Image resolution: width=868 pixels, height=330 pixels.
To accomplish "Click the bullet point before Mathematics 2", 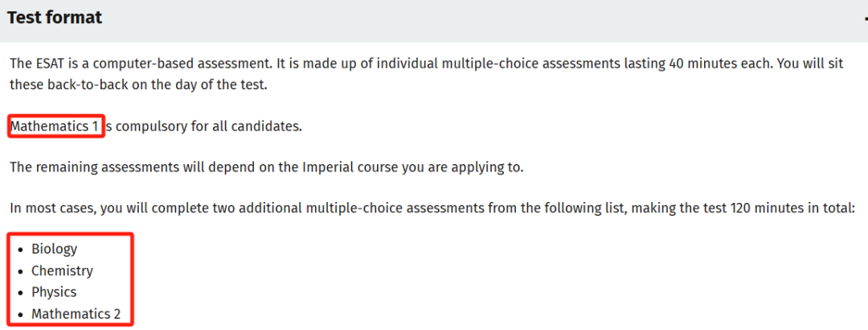I will point(20,315).
